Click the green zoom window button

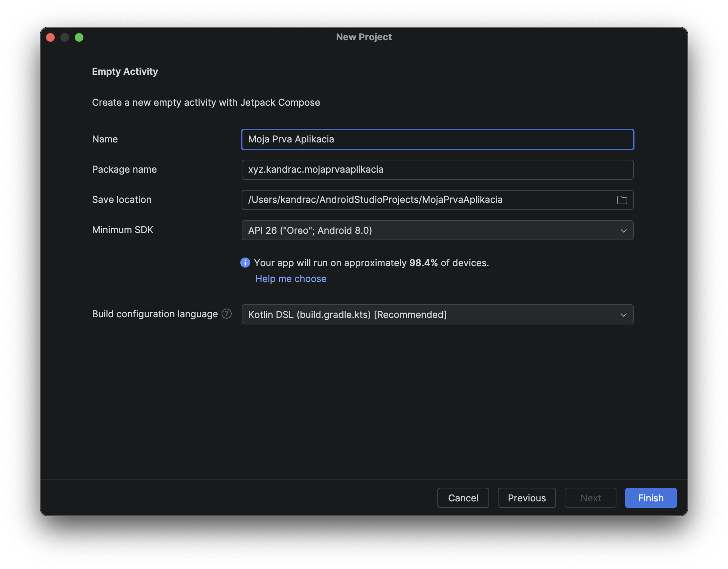79,37
